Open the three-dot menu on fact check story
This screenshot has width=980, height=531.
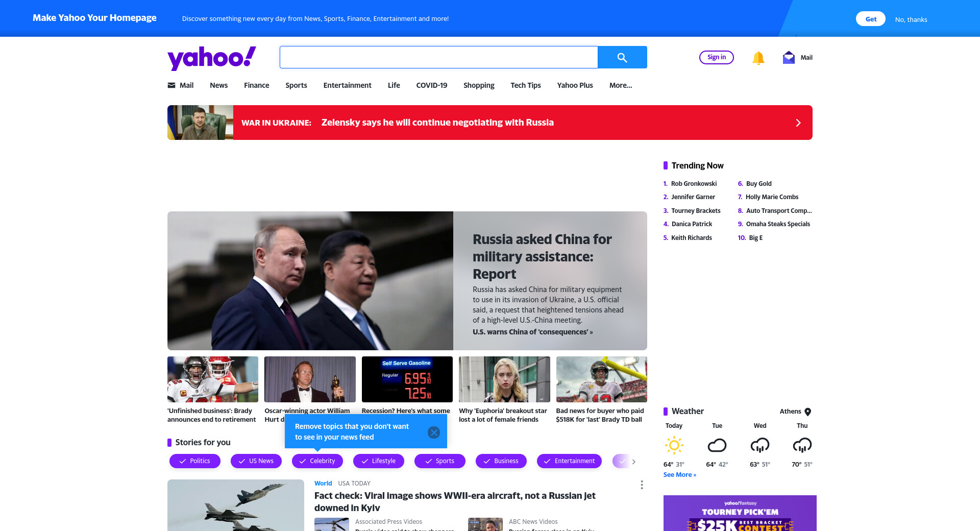(x=642, y=485)
